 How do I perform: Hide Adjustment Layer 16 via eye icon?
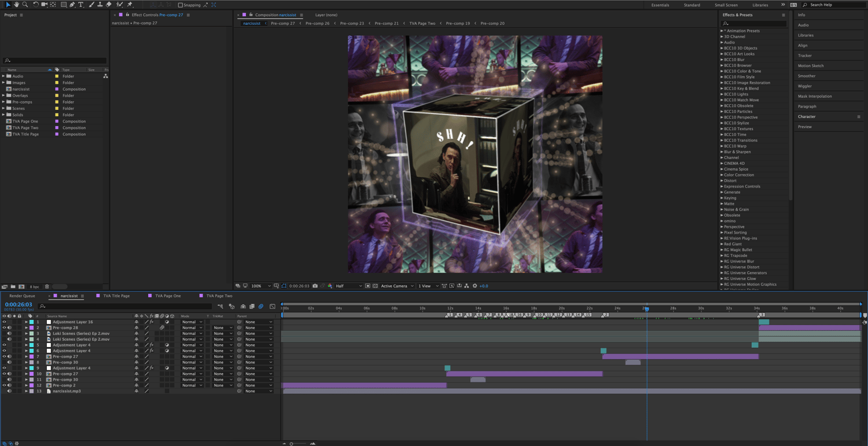pyautogui.click(x=4, y=322)
